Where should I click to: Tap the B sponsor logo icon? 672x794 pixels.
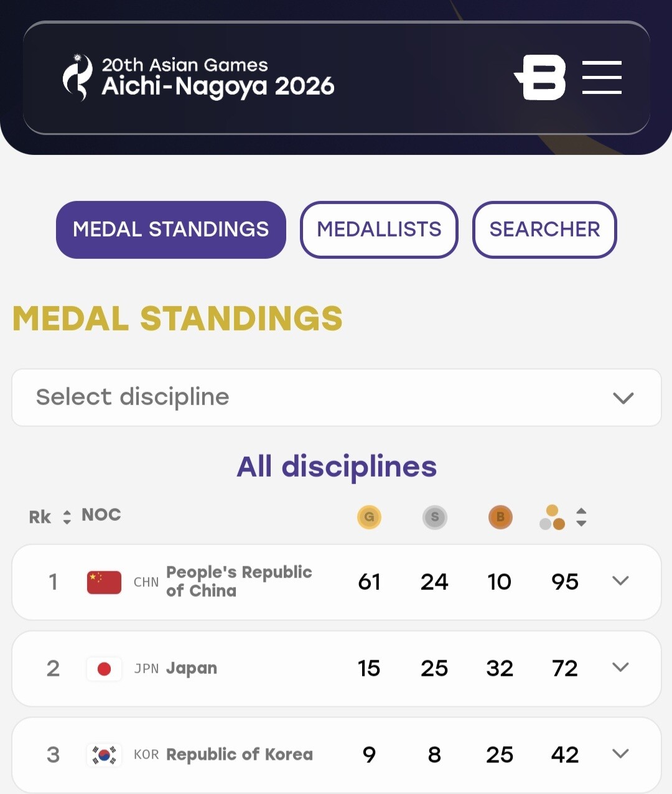click(x=540, y=78)
